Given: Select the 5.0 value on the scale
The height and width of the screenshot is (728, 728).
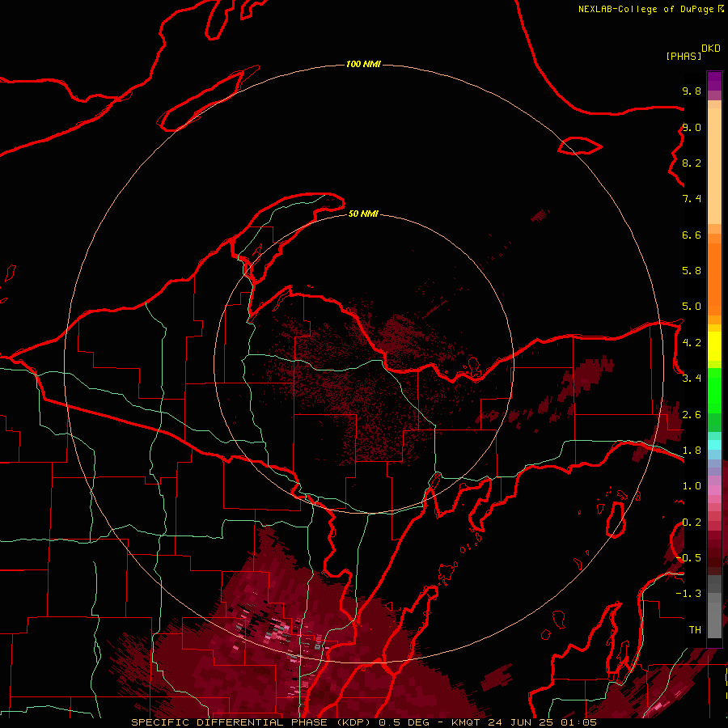Looking at the screenshot, I should click(692, 307).
